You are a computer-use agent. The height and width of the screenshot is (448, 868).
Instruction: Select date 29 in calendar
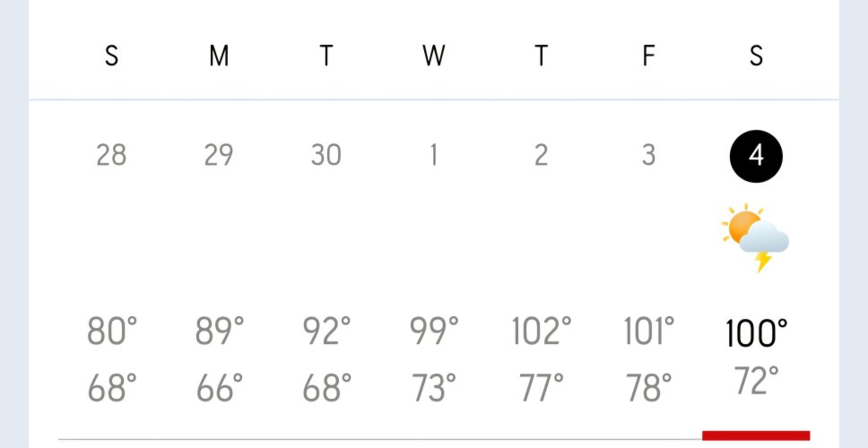tap(219, 155)
